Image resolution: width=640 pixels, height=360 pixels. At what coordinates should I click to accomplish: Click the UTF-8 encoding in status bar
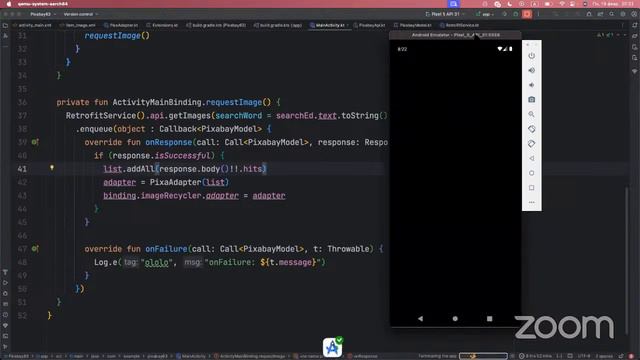pyautogui.click(x=584, y=356)
